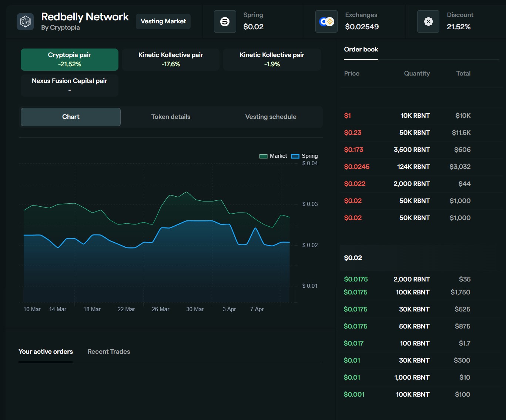Toggle the Spring series in chart legend
This screenshot has height=420, width=506.
305,156
